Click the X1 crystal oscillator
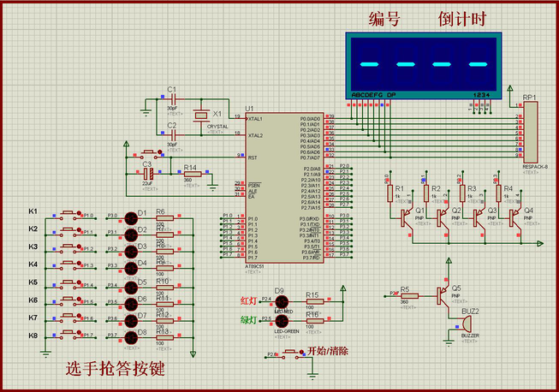 point(201,115)
